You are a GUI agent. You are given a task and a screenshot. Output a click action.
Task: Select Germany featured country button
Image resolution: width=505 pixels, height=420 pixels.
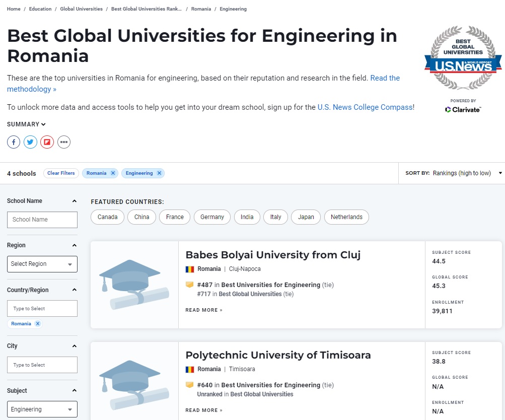212,217
